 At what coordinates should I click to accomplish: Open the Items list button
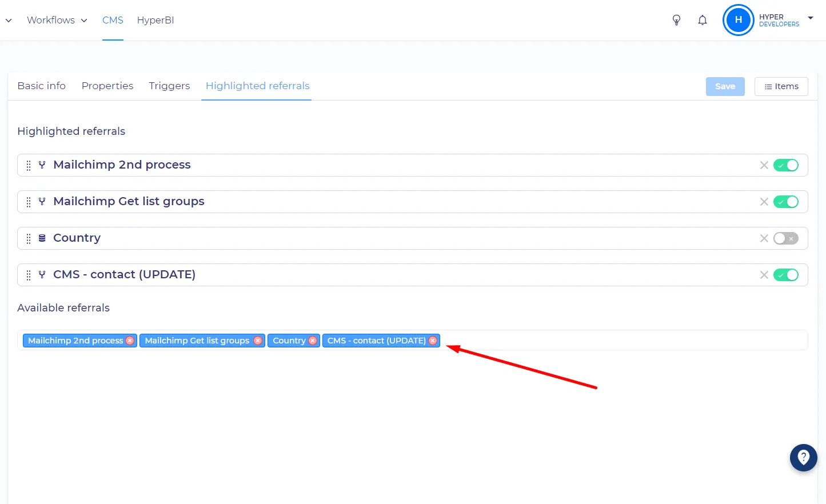[x=781, y=86]
